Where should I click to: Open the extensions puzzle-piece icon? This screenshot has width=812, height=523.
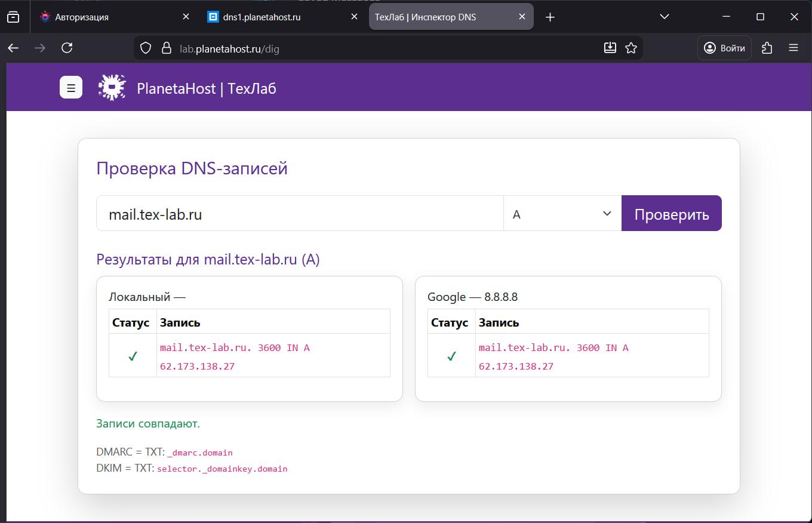[767, 47]
